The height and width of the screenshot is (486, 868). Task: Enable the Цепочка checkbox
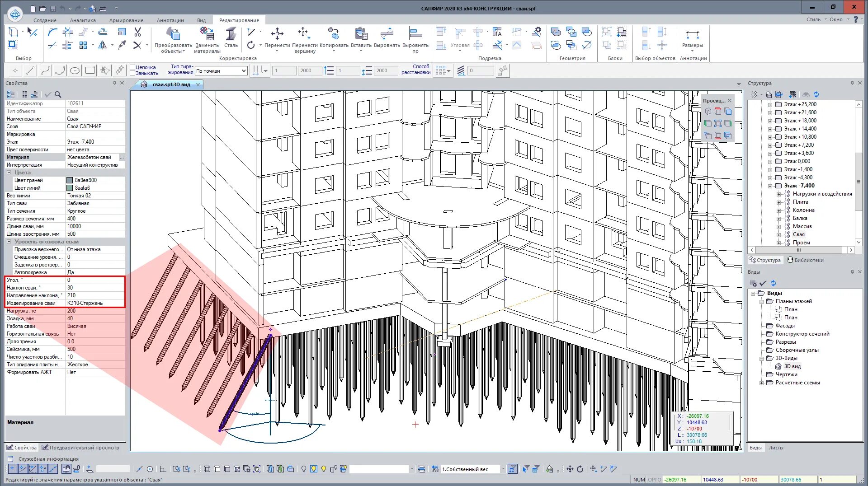tap(132, 67)
